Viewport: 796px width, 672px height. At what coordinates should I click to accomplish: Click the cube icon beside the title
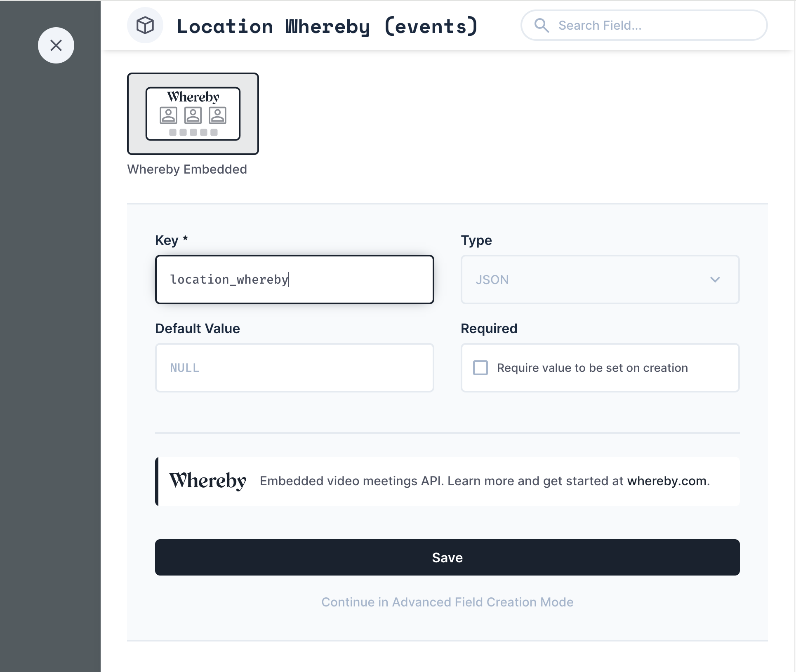(145, 26)
